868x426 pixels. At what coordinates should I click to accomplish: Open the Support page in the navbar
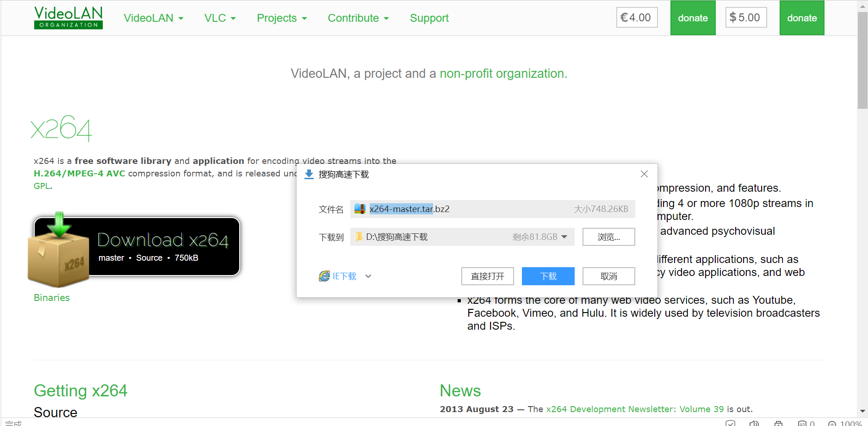429,18
